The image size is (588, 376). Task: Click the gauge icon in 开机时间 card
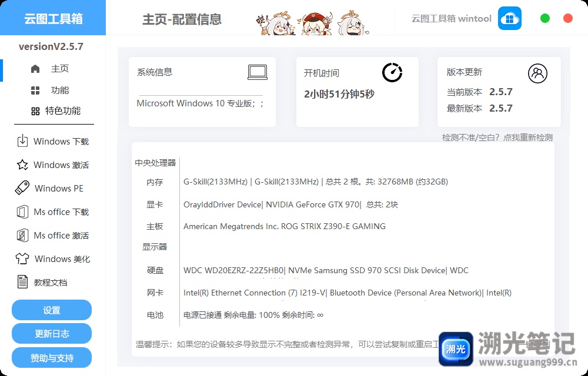(392, 72)
